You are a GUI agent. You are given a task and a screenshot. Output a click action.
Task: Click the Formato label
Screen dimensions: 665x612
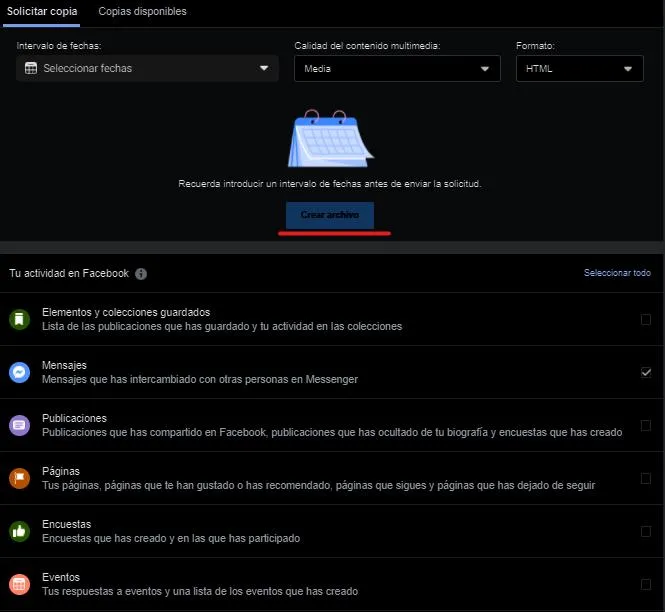pos(535,46)
